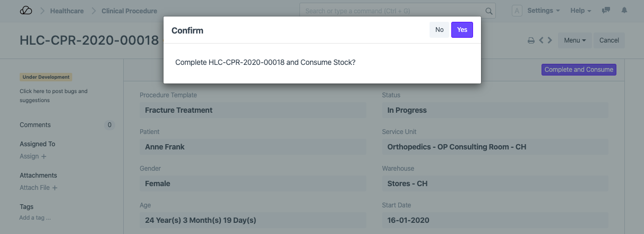644x234 pixels.
Task: Confirm with the Yes button
Action: click(x=462, y=30)
